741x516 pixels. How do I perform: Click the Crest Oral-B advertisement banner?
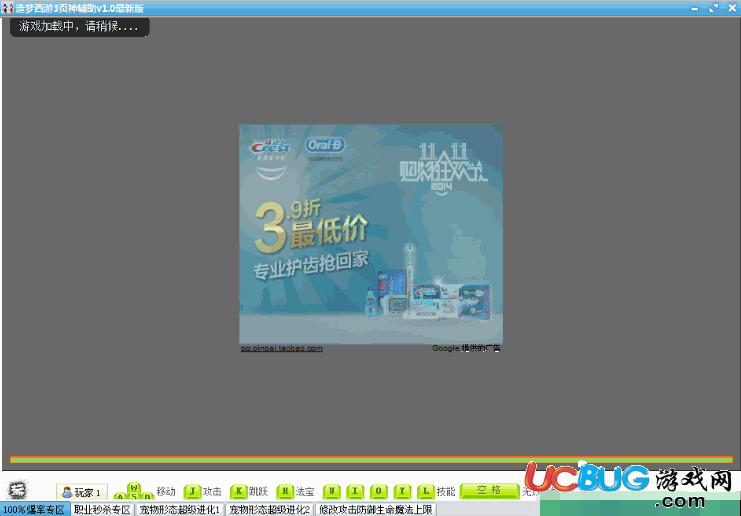[371, 234]
